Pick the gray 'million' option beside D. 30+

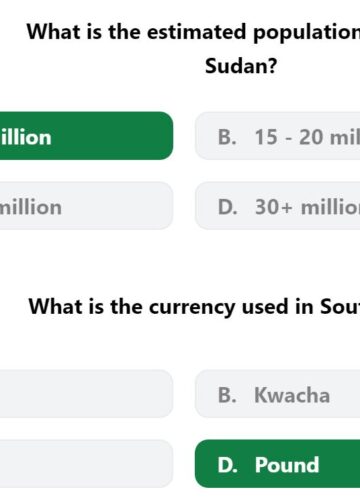(86, 206)
